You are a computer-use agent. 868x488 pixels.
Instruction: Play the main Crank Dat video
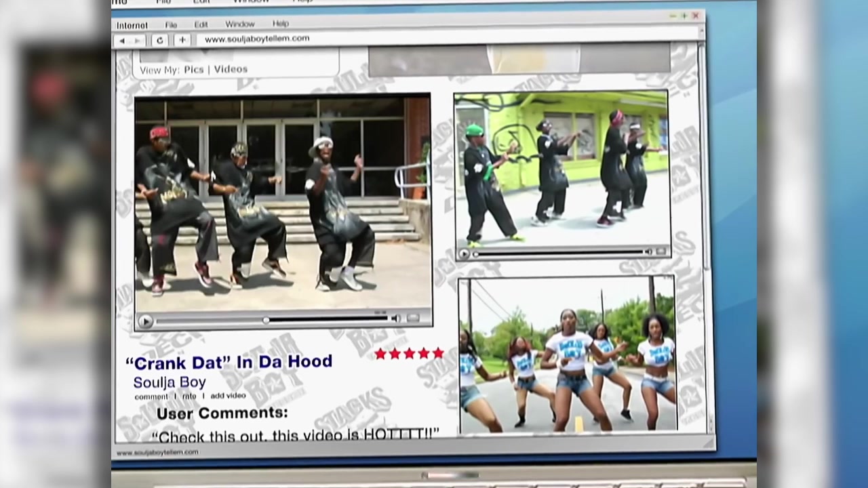point(144,321)
